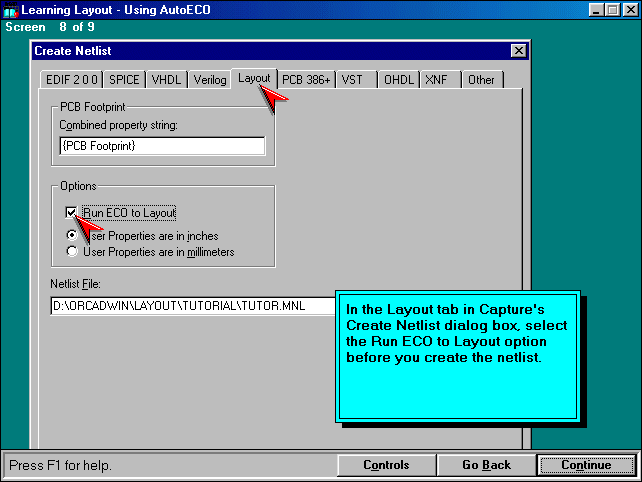
Task: Toggle the Run ECO to Layout checkbox
Action: point(71,212)
